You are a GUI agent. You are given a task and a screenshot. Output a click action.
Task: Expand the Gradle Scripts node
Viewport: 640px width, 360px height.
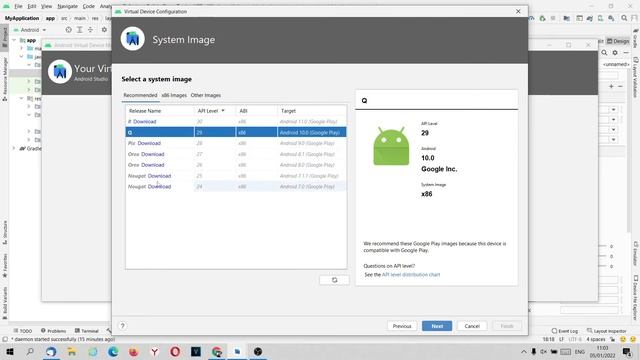coord(14,148)
